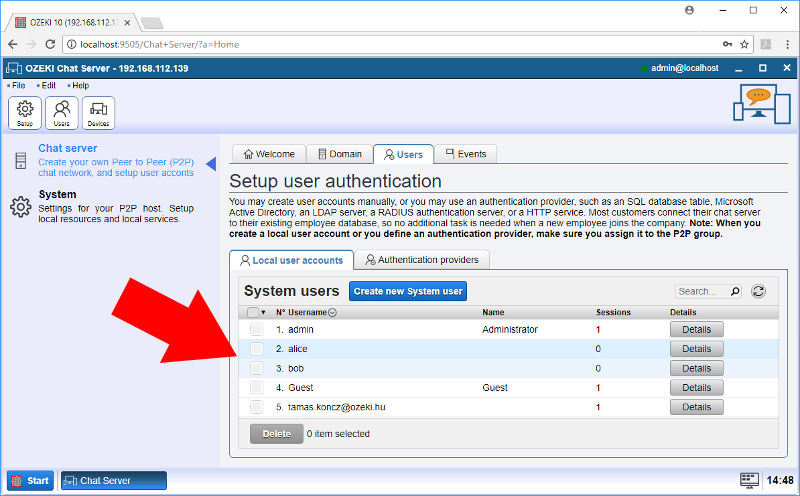
Task: Switch to the Domain tab
Action: click(340, 154)
